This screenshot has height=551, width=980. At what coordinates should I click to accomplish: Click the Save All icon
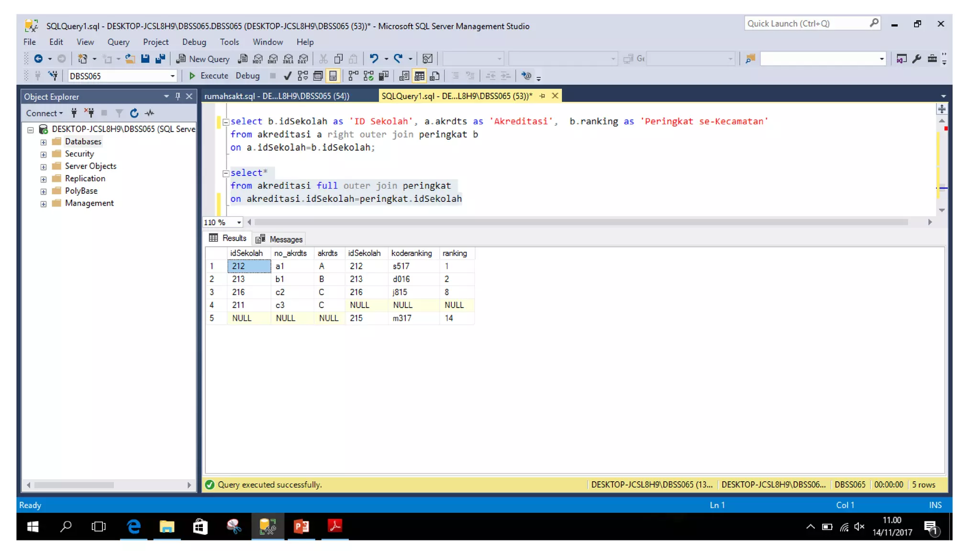[160, 58]
